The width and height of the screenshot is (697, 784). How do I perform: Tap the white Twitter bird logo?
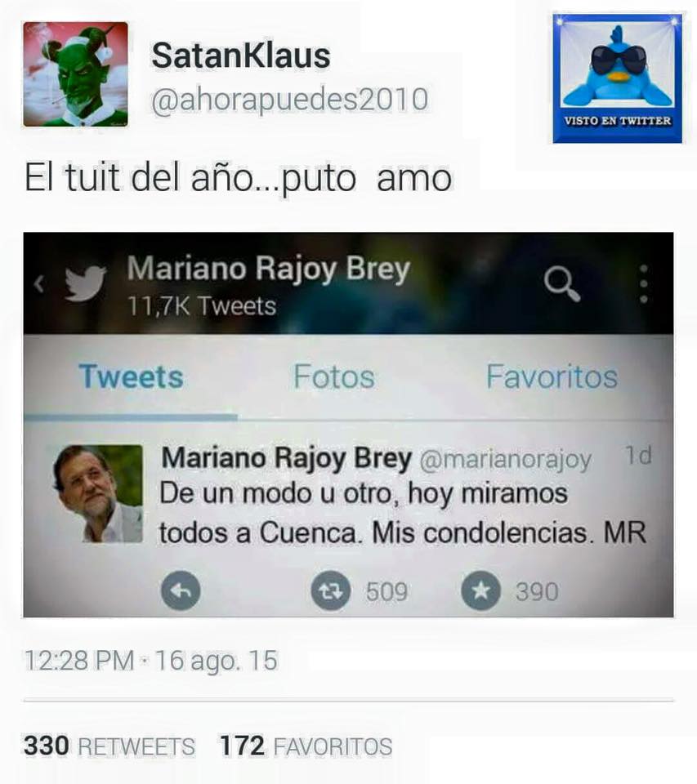(86, 283)
